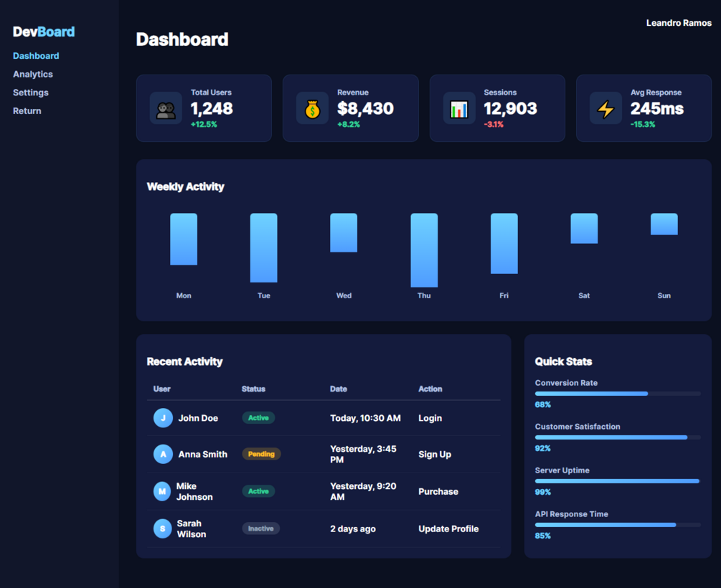Click Sarah Wilson's S avatar

click(162, 528)
